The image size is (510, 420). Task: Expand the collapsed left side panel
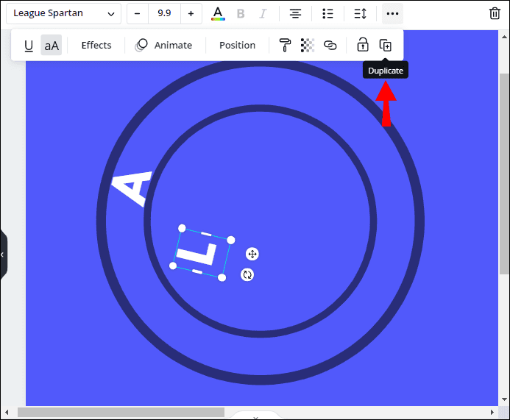click(3, 255)
